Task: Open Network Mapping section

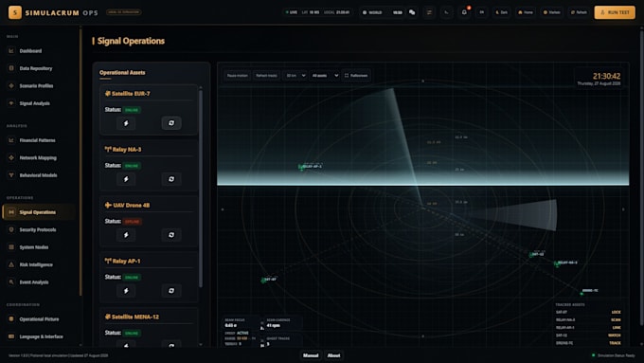Action: coord(38,157)
